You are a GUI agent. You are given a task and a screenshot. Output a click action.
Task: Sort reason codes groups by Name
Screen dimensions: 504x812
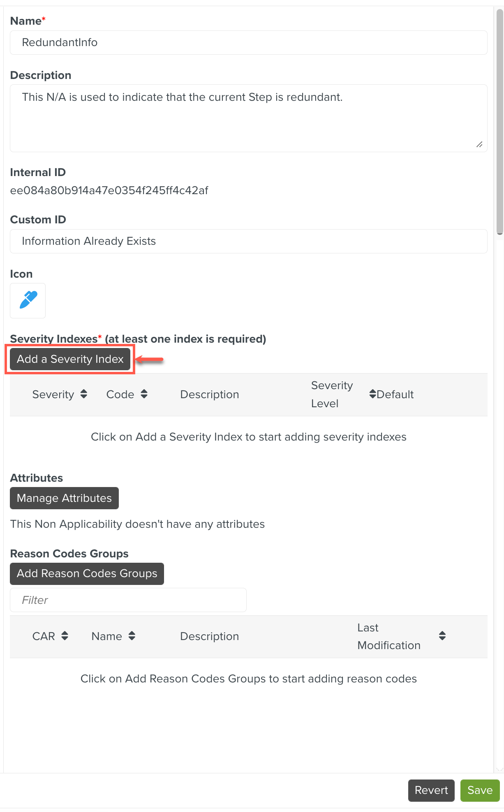pyautogui.click(x=132, y=636)
